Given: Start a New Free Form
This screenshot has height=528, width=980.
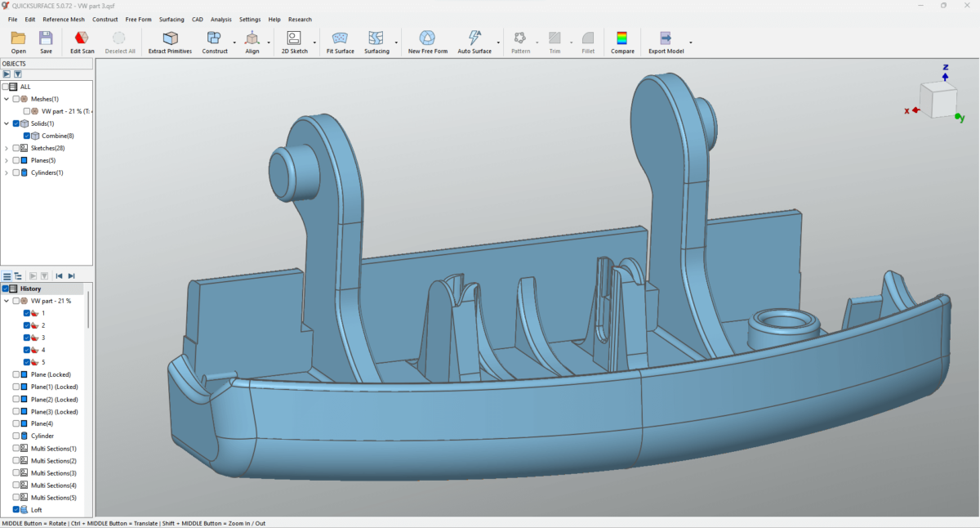Looking at the screenshot, I should click(x=427, y=38).
